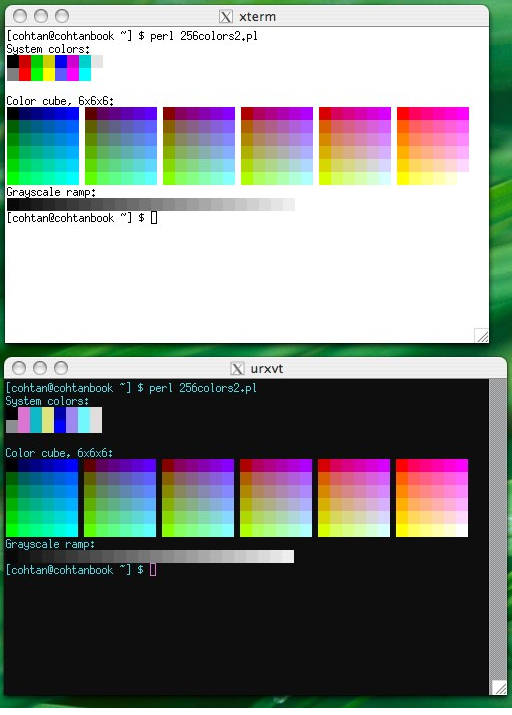Image resolution: width=512 pixels, height=715 pixels.
Task: Pick the bright cyan swatch in xterm System colors
Action: (85, 74)
